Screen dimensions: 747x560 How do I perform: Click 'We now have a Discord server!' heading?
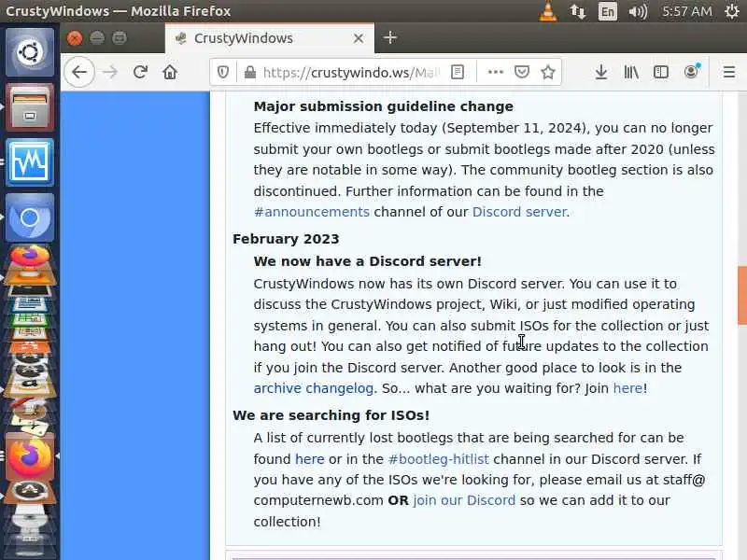tap(367, 261)
